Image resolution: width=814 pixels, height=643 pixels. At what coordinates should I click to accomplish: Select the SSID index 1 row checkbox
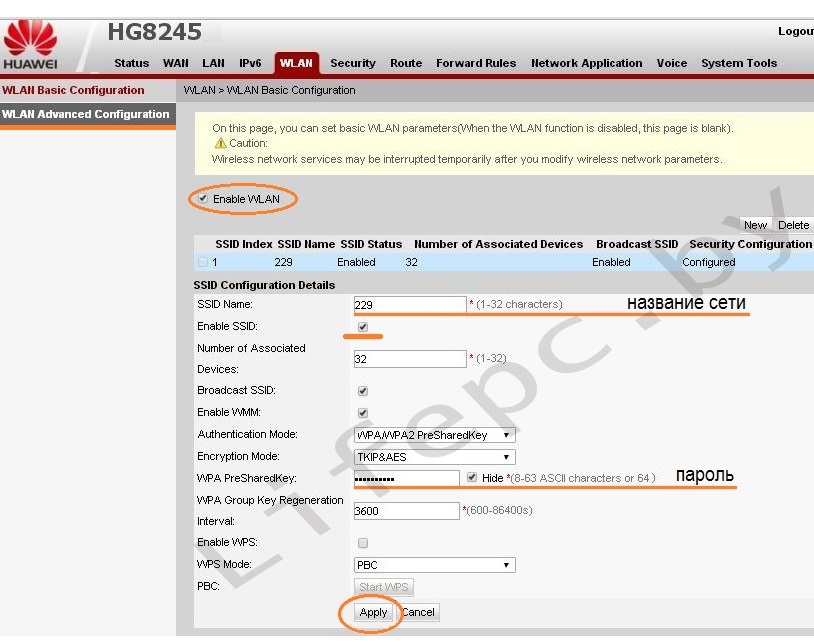coord(203,262)
